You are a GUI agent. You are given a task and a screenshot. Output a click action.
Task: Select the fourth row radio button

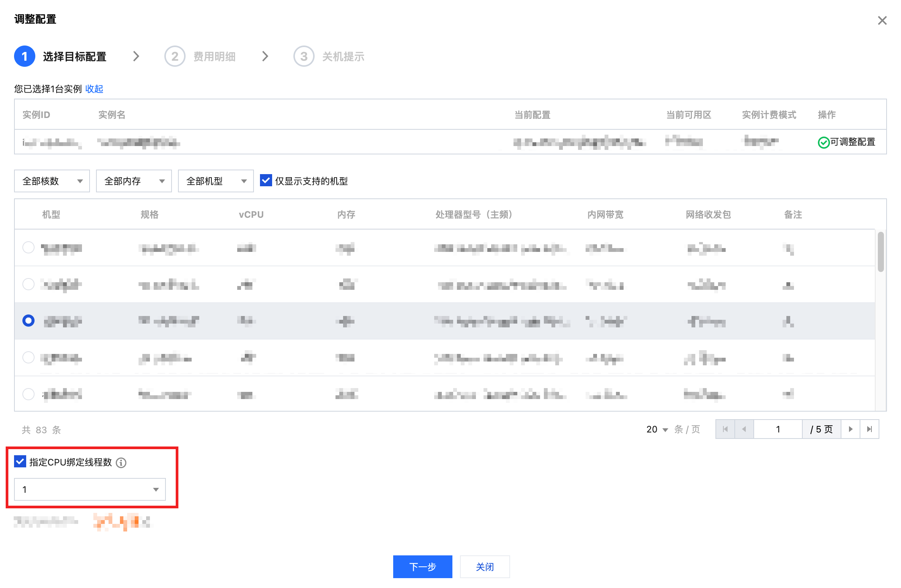click(28, 357)
